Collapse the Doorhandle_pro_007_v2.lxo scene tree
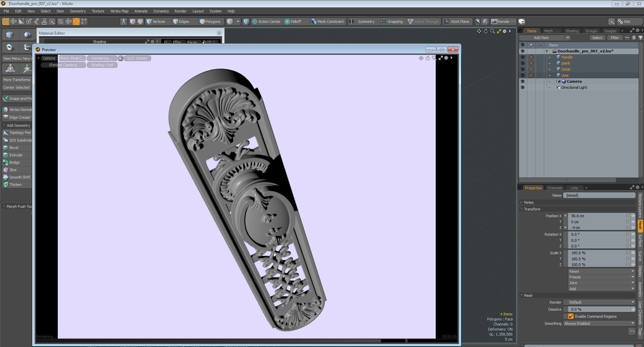Viewport: 644px width, 347px height. pos(547,51)
